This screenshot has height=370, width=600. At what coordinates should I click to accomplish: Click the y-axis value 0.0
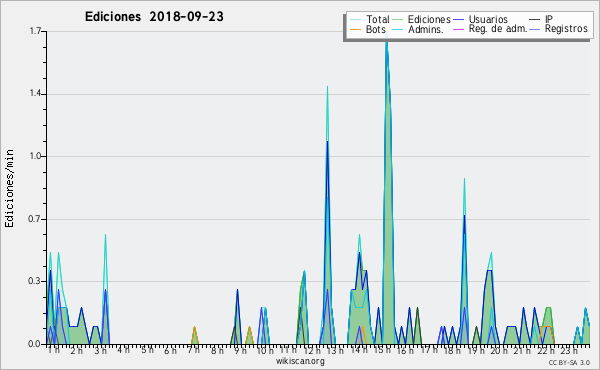tap(35, 344)
